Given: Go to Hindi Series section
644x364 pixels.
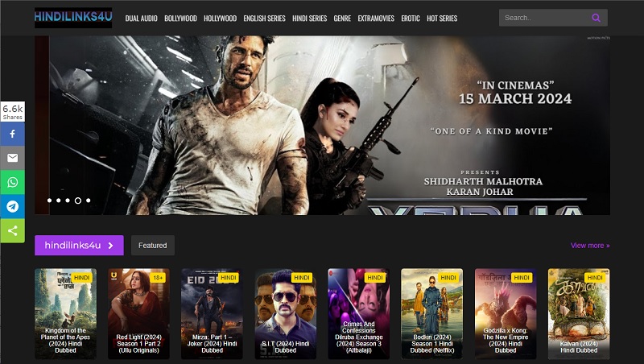Looking at the screenshot, I should click(309, 19).
